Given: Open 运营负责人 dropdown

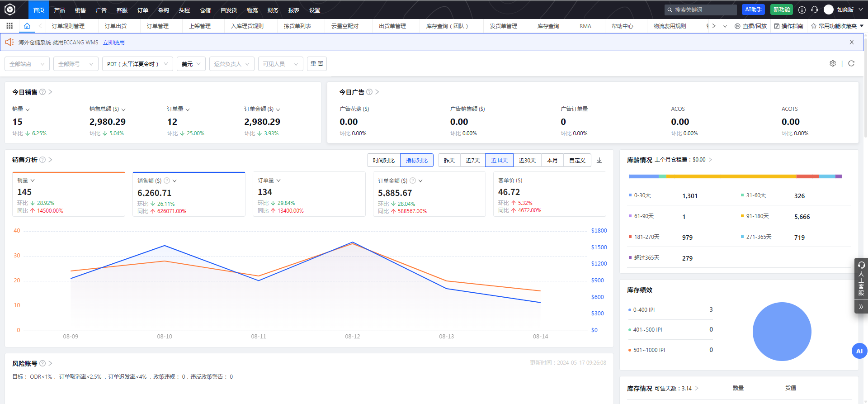Looking at the screenshot, I should (x=232, y=64).
